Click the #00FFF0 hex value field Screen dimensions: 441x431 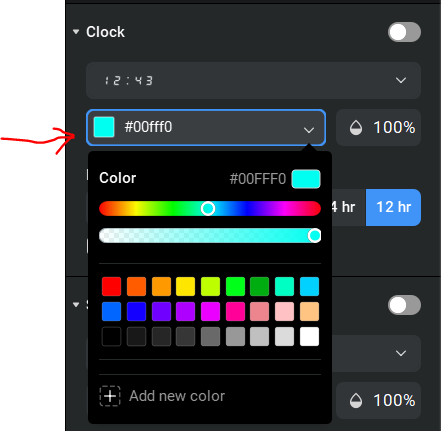pyautogui.click(x=258, y=179)
